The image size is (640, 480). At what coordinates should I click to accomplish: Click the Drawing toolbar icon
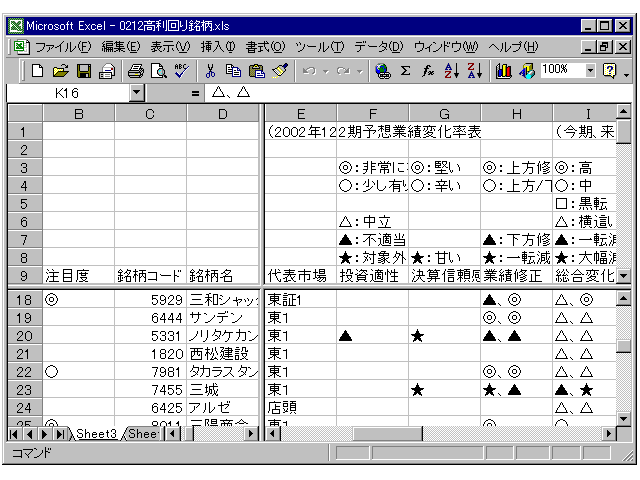pyautogui.click(x=527, y=71)
